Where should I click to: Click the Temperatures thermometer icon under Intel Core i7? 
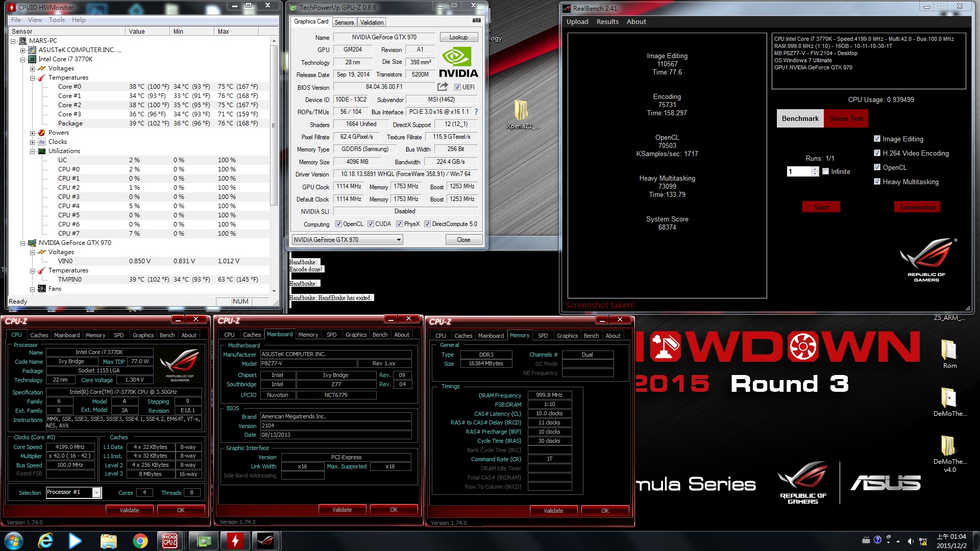pyautogui.click(x=42, y=78)
